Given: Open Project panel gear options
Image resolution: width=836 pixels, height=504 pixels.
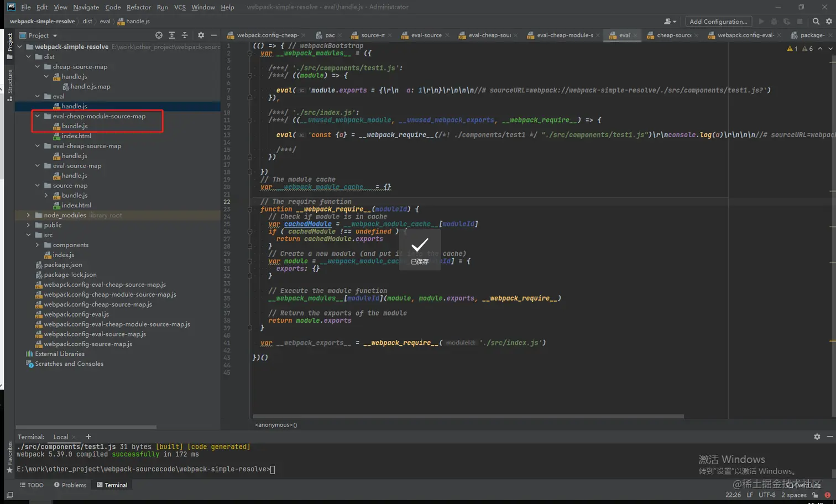Looking at the screenshot, I should click(201, 35).
